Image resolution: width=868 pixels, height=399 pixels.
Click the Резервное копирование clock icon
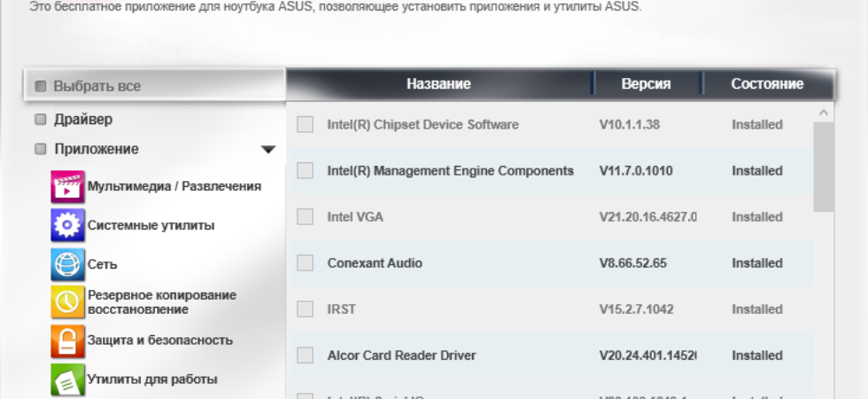click(67, 302)
